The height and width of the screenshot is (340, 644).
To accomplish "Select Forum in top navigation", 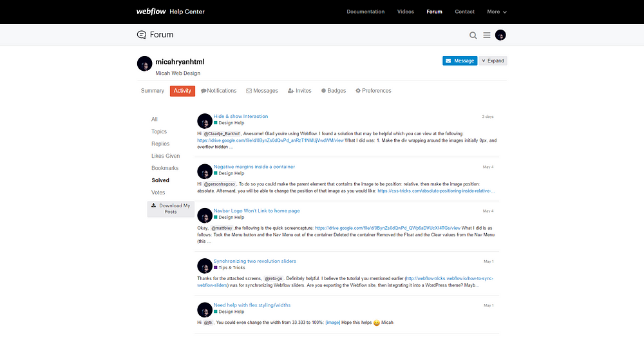I will [434, 12].
